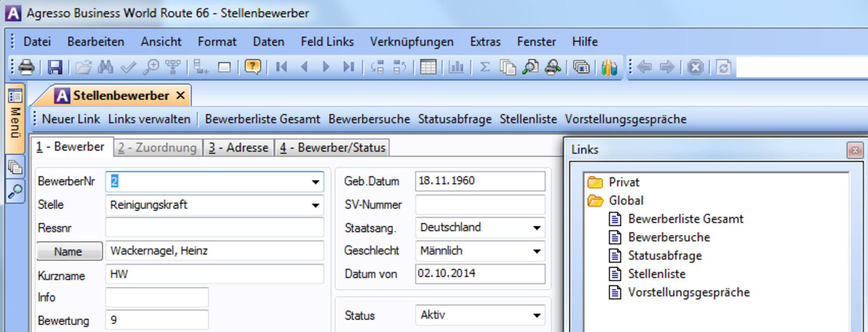868x332 pixels.
Task: Click the printer icon in the toolbar
Action: [26, 67]
